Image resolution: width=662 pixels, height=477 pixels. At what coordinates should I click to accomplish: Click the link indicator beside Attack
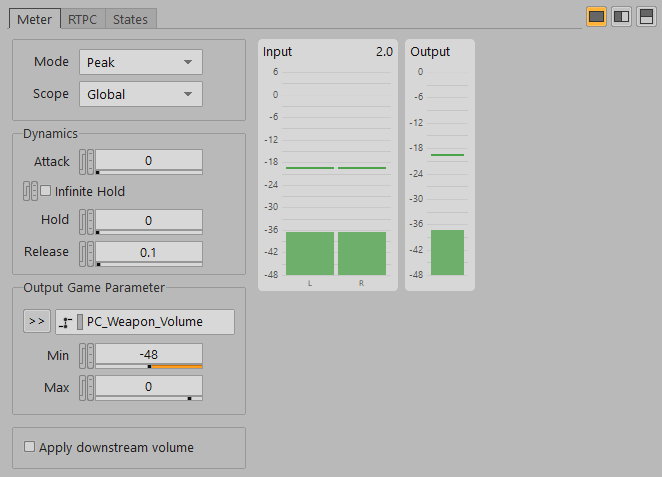(x=87, y=162)
